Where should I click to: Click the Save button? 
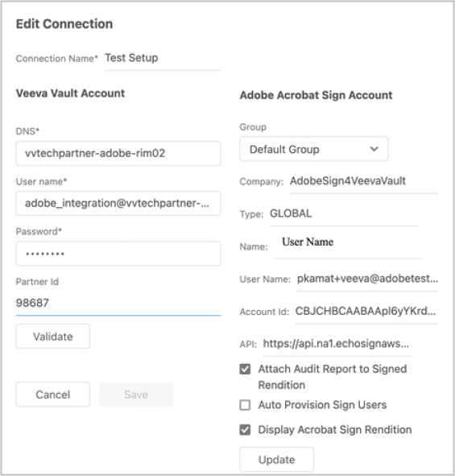[x=136, y=395]
